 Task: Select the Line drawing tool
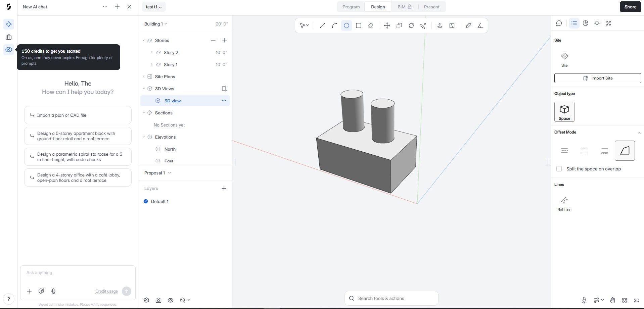(x=322, y=25)
